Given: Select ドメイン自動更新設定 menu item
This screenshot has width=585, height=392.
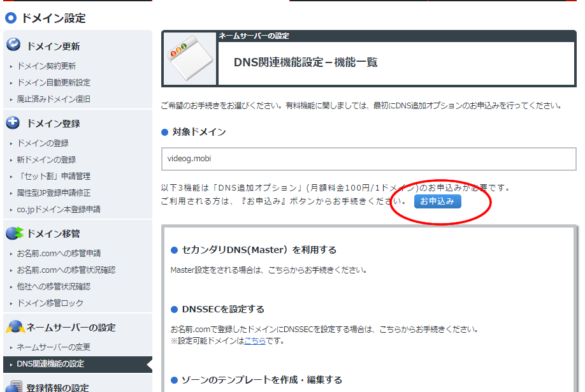Looking at the screenshot, I should (x=54, y=83).
